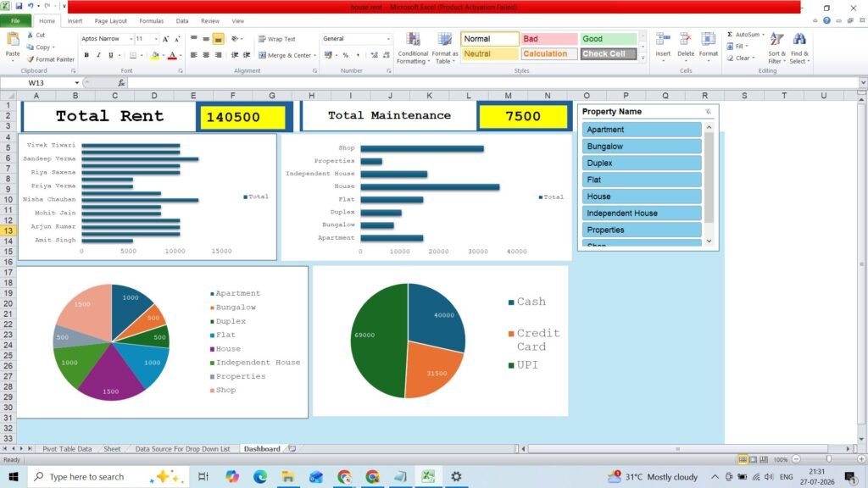Screen dimensions: 868x488
Task: Toggle Wrap Text on the cell
Action: (x=277, y=39)
